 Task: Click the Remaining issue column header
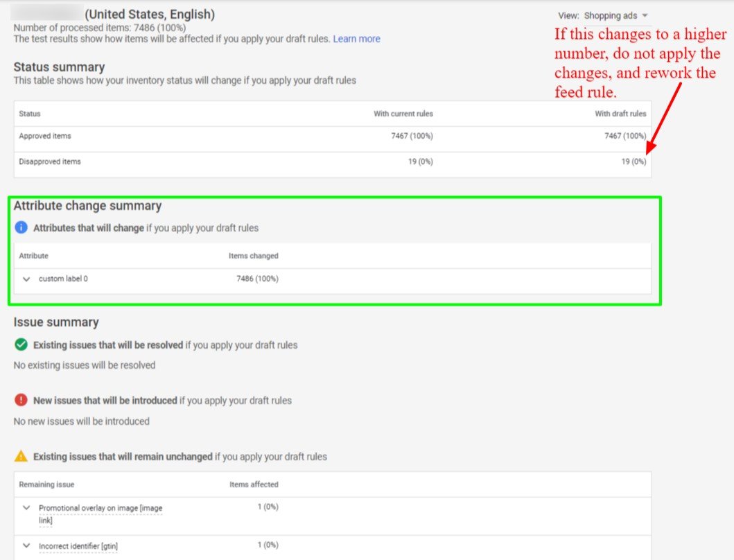[x=46, y=484]
